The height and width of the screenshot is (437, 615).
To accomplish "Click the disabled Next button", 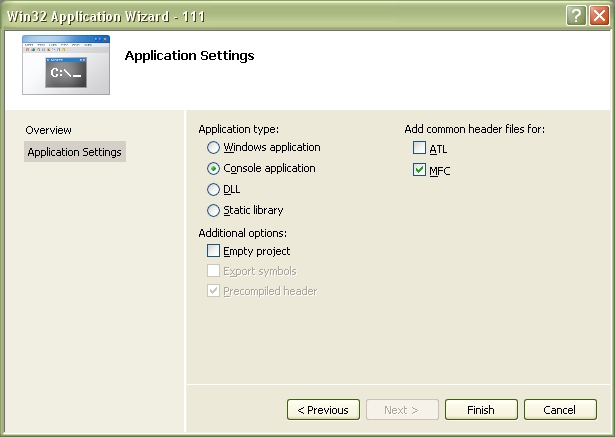I will pos(402,410).
